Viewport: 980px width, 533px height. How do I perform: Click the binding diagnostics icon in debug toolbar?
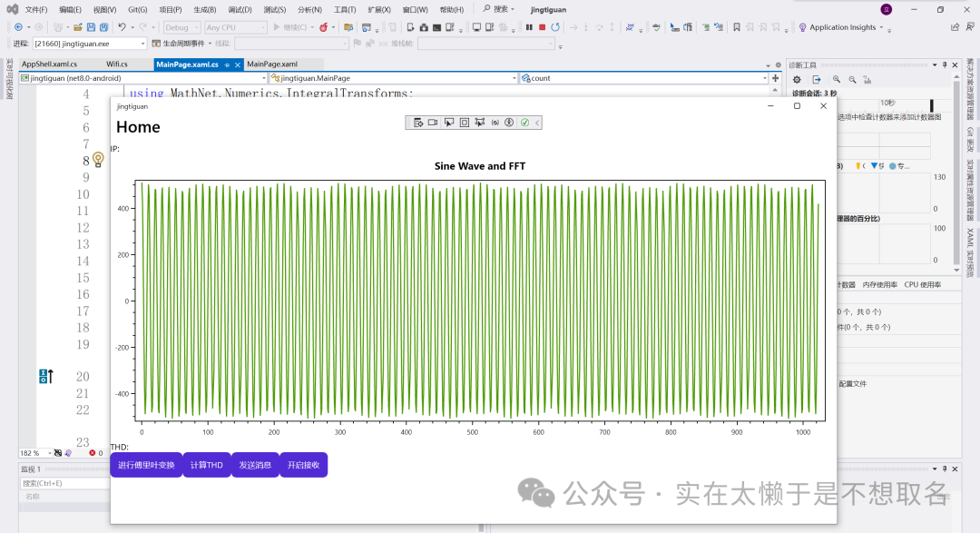[x=495, y=123]
